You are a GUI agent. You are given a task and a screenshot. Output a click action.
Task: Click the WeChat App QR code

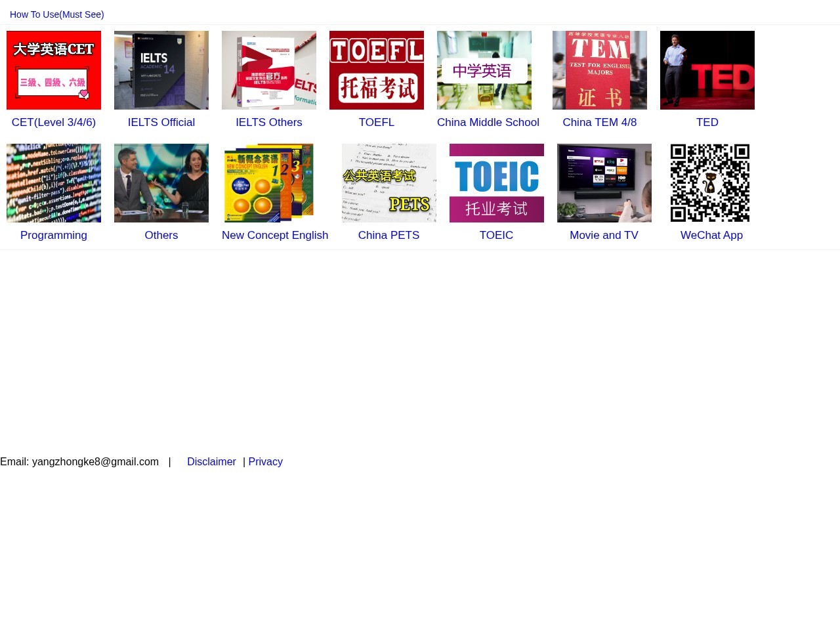pyautogui.click(x=710, y=183)
